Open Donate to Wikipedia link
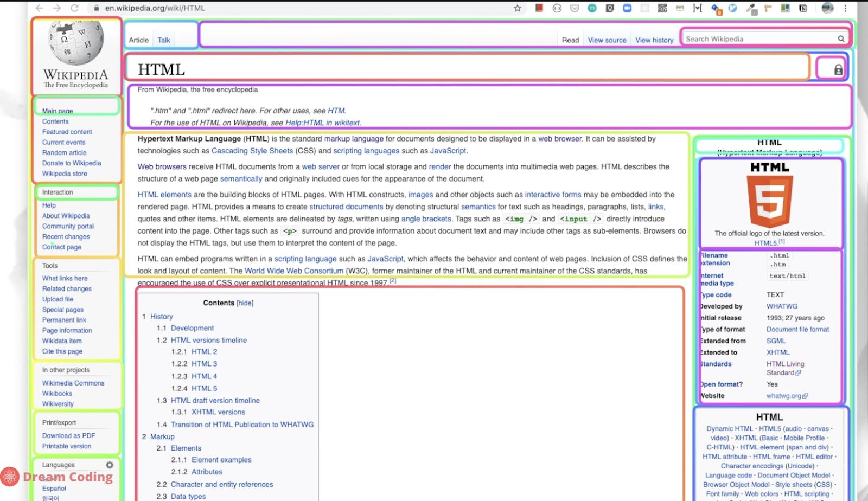This screenshot has height=501, width=868. [x=72, y=163]
